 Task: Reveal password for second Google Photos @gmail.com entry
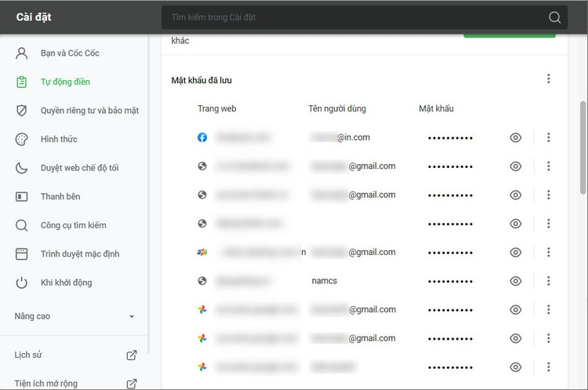click(516, 338)
